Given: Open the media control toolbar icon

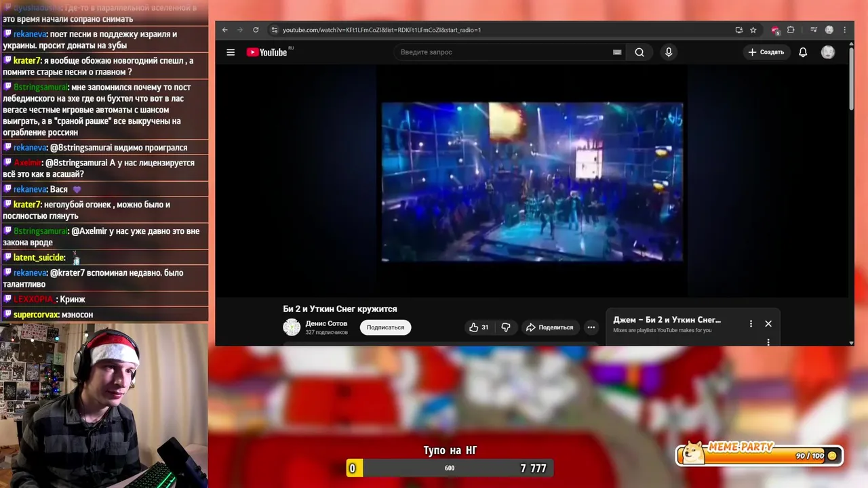Looking at the screenshot, I should (814, 30).
